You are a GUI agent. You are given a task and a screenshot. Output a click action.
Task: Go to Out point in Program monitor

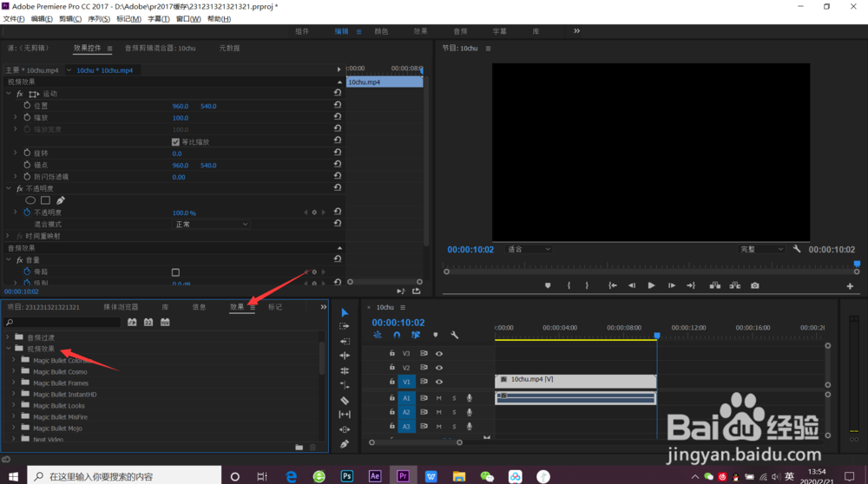click(x=691, y=285)
